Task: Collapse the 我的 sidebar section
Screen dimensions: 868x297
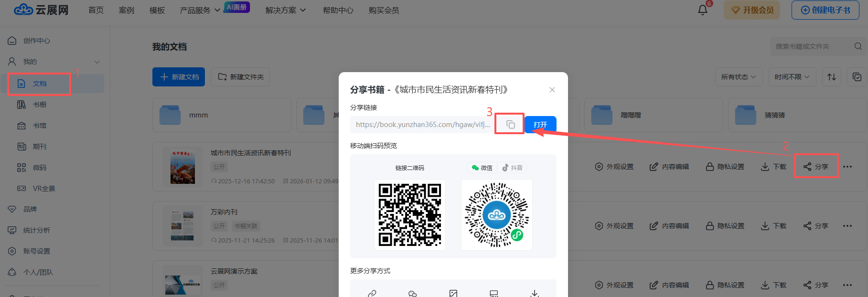Action: pyautogui.click(x=97, y=62)
